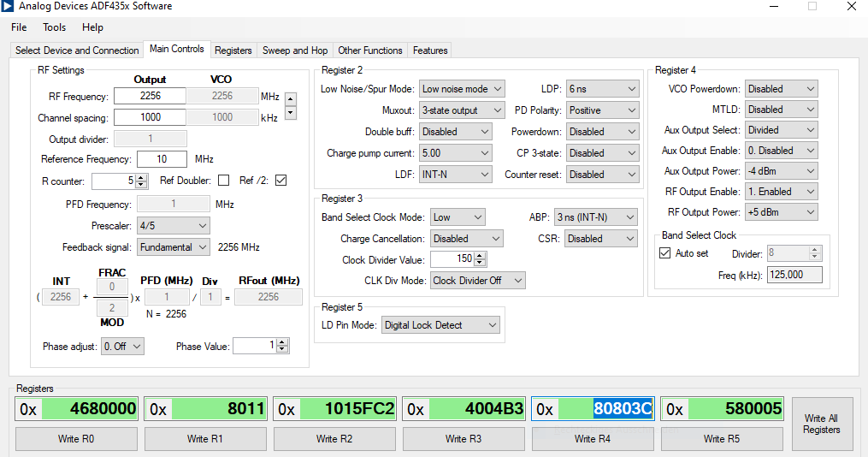Open the LD Pin Mode dropdown
Screen dimensions: 868x457
point(440,325)
